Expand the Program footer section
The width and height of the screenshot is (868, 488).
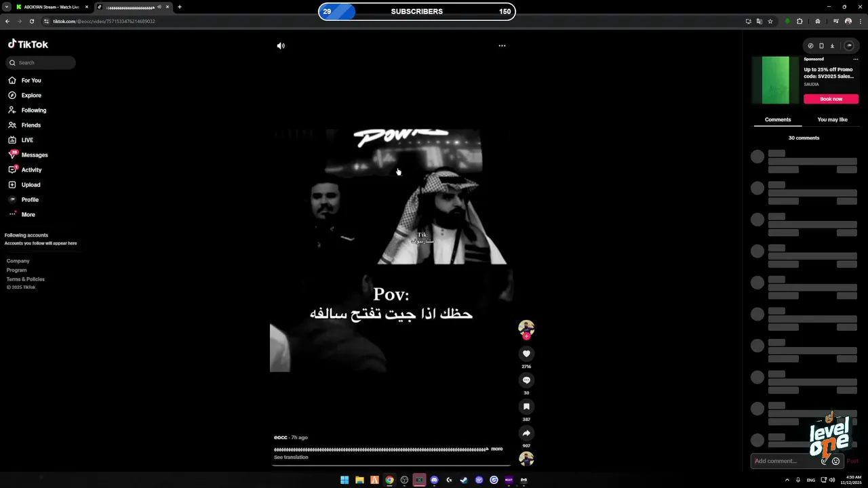17,270
